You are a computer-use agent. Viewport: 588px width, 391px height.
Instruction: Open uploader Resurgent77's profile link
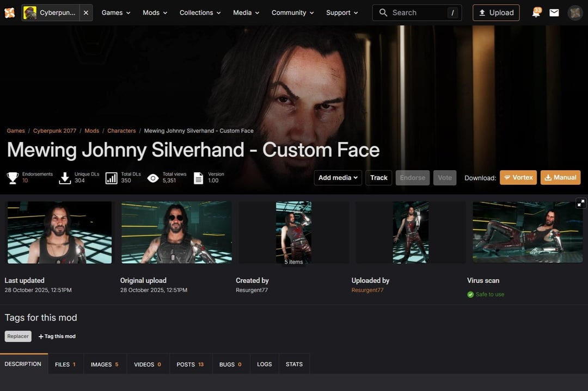click(367, 290)
